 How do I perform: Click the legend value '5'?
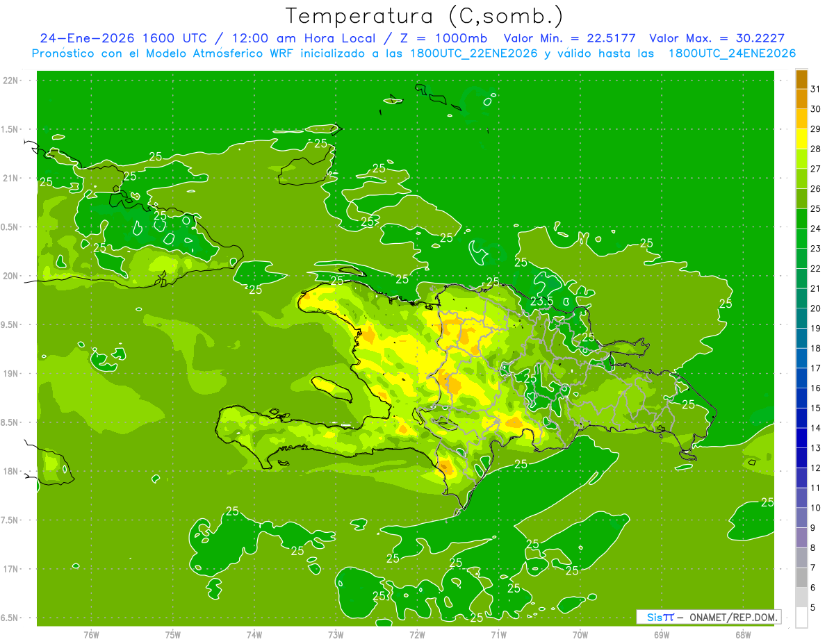(812, 608)
